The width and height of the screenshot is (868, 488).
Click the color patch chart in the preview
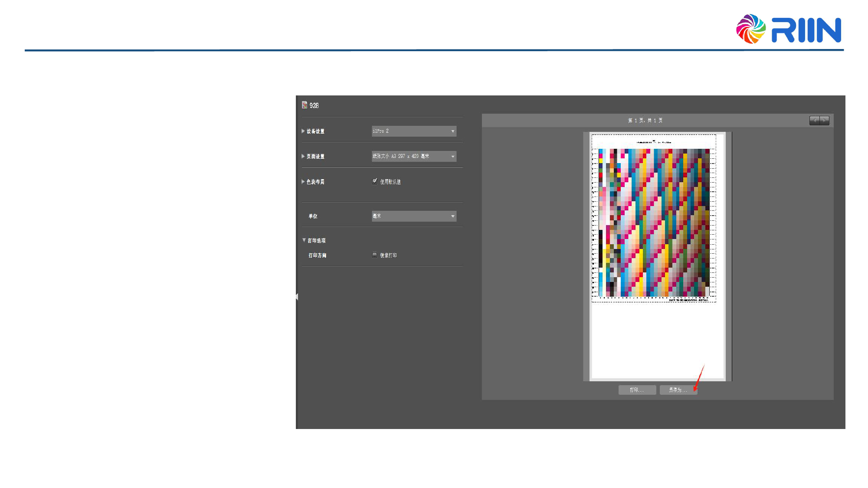654,223
